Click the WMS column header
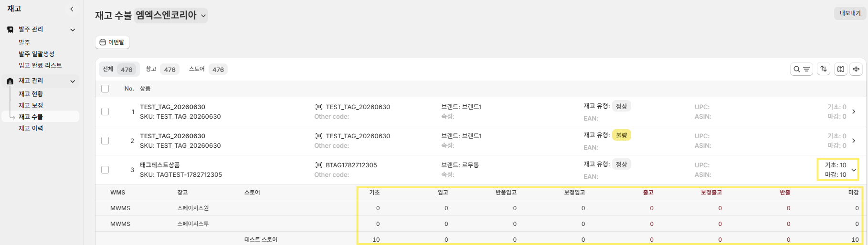Image resolution: width=868 pixels, height=245 pixels. point(117,193)
